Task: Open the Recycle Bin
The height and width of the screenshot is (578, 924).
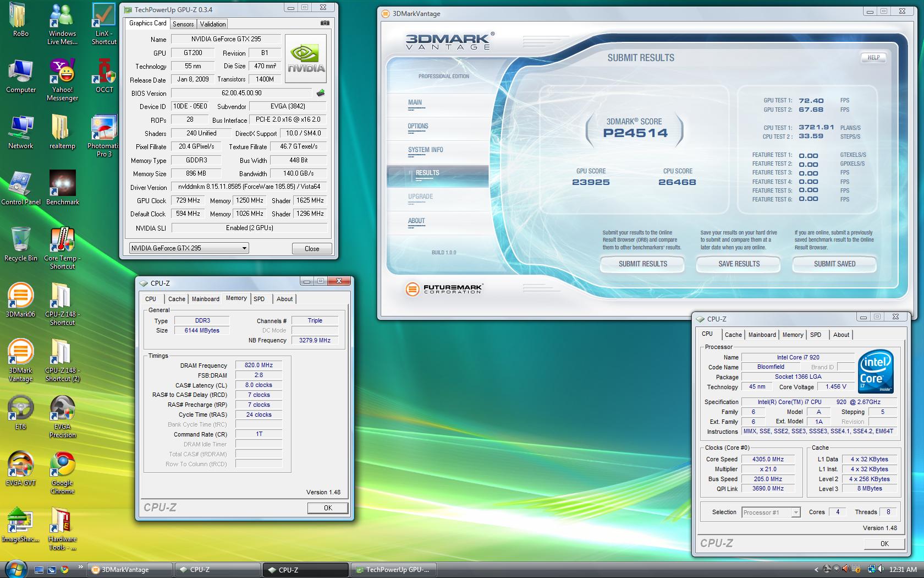Action: 21,244
